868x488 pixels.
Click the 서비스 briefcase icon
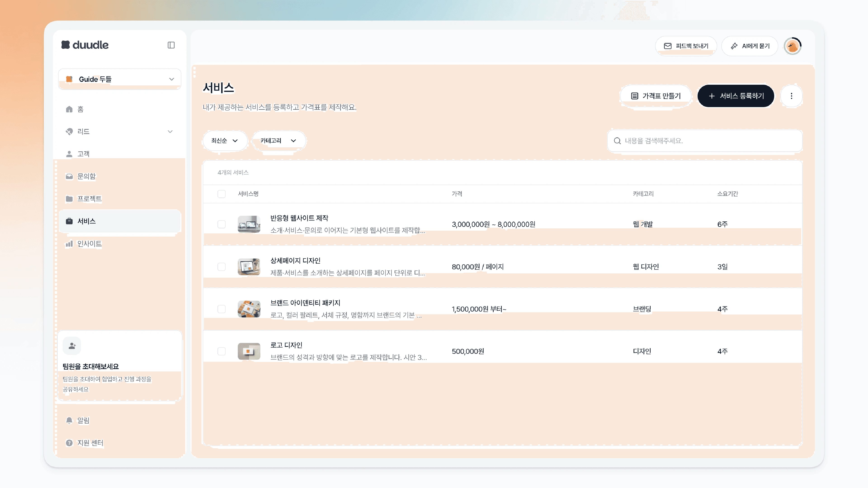click(69, 221)
